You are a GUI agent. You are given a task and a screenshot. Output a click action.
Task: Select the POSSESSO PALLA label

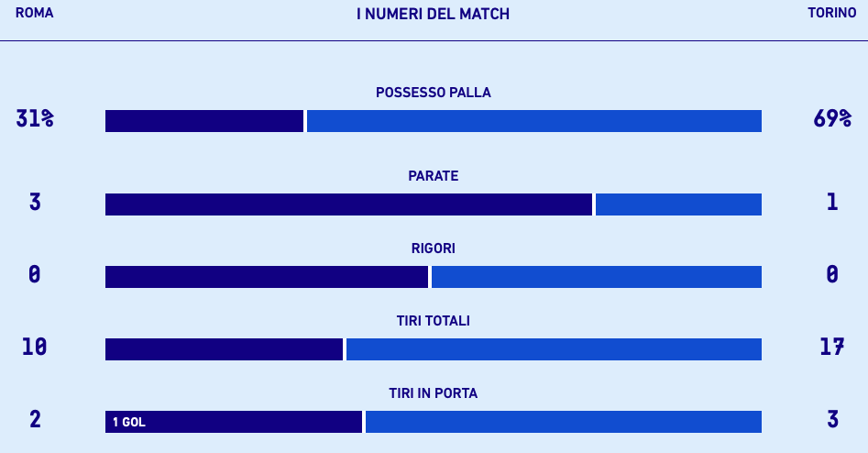pos(434,93)
